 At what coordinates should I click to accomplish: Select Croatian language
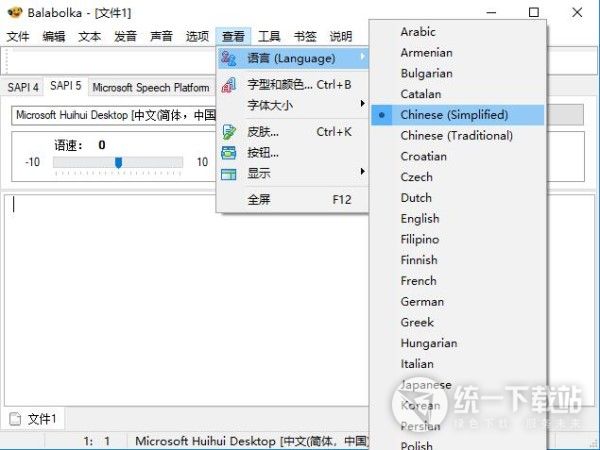pyautogui.click(x=458, y=156)
